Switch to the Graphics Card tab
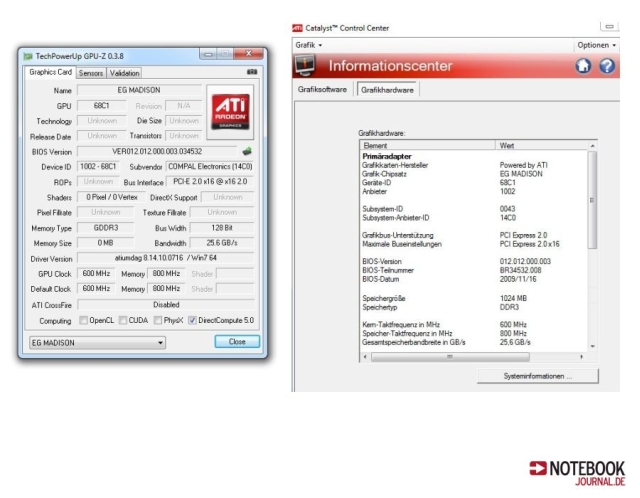The height and width of the screenshot is (498, 640). 50,72
